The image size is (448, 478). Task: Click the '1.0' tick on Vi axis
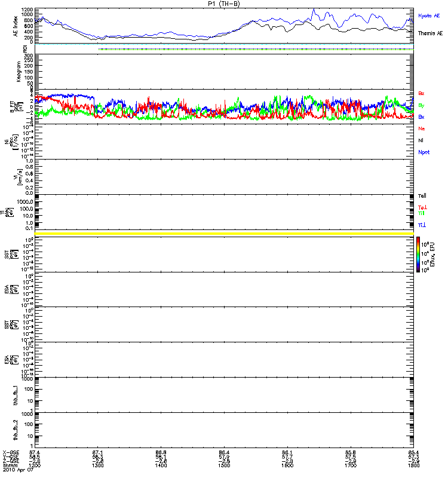coord(29,161)
